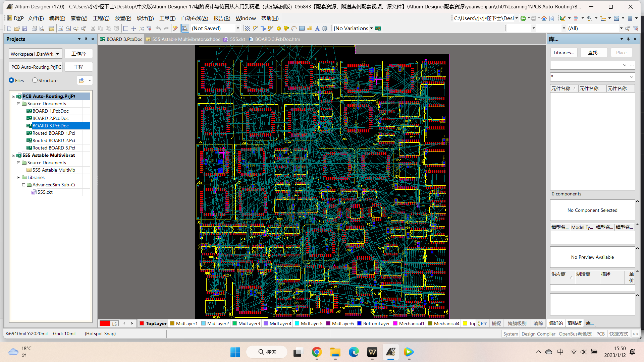This screenshot has height=362, width=644.
Task: Open the Print Preview tool
Action: (x=42, y=28)
